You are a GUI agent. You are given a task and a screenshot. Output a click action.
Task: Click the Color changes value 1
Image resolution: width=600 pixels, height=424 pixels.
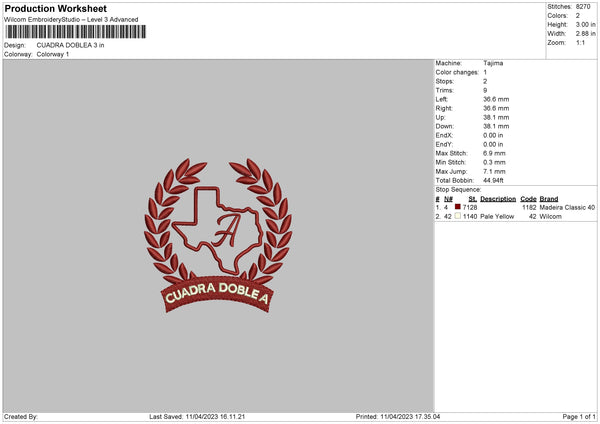point(485,72)
